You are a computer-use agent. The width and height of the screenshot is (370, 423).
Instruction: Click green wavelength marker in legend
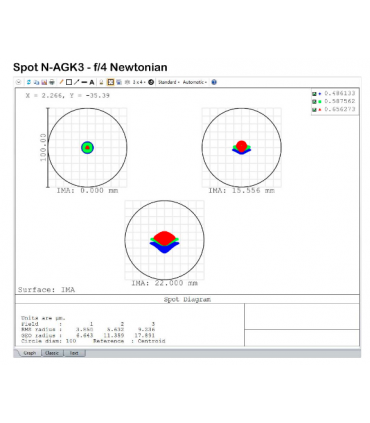(320, 102)
